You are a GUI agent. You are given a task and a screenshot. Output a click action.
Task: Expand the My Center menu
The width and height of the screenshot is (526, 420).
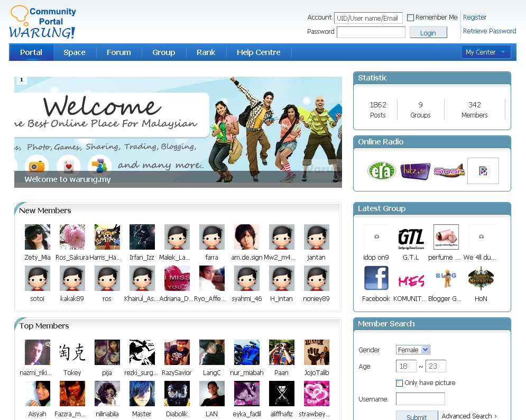click(x=486, y=52)
